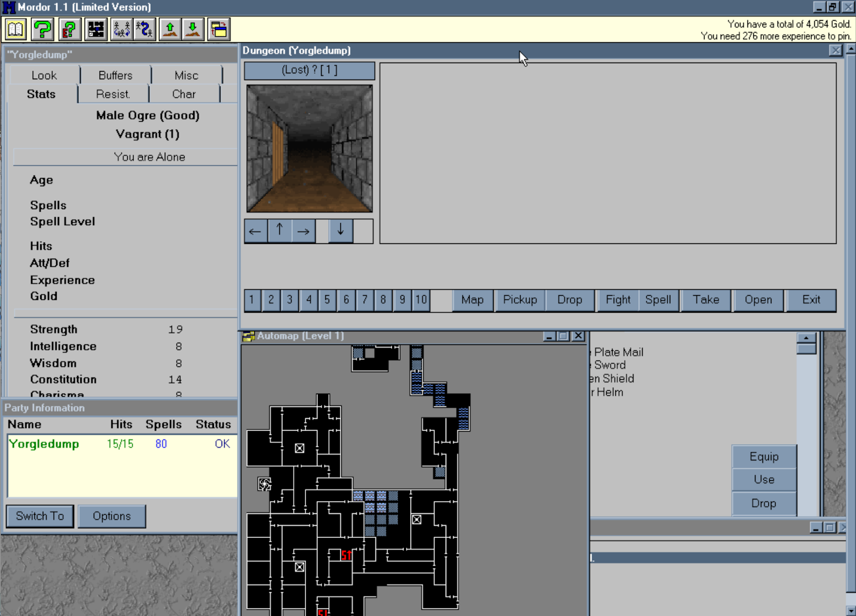
Task: Click the window layout toolbar icon
Action: click(218, 29)
